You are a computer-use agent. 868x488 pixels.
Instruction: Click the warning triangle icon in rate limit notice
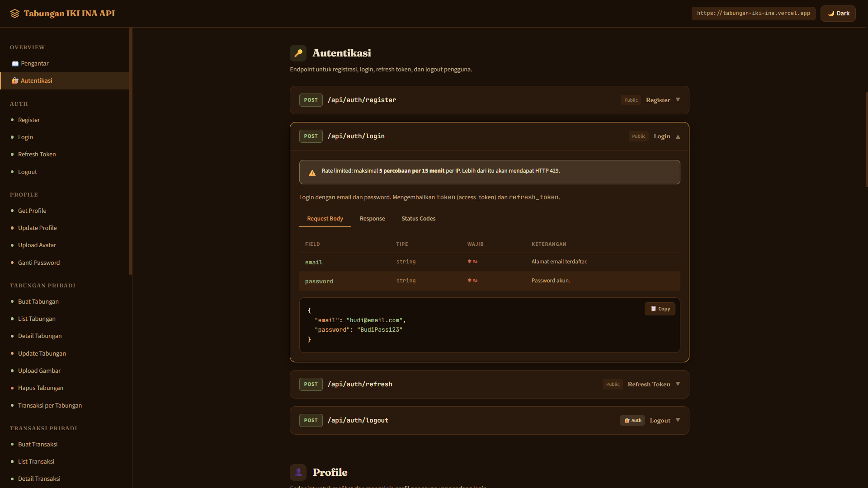[312, 173]
